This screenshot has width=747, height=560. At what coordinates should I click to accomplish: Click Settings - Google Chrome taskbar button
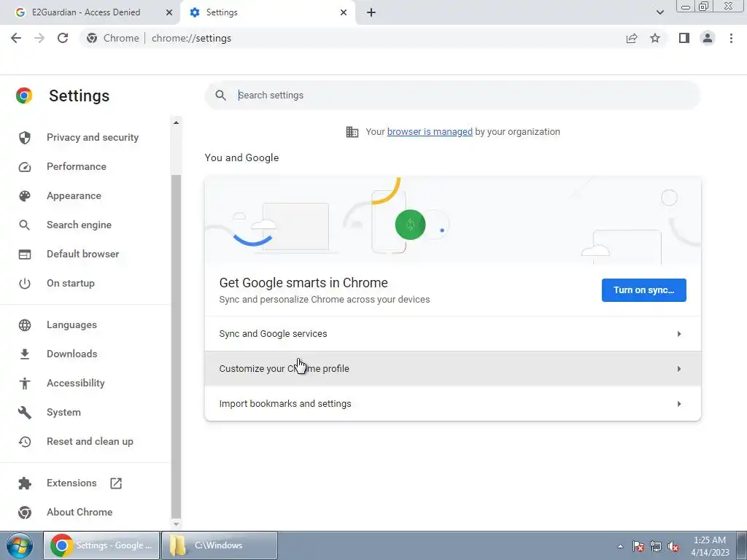pyautogui.click(x=101, y=545)
